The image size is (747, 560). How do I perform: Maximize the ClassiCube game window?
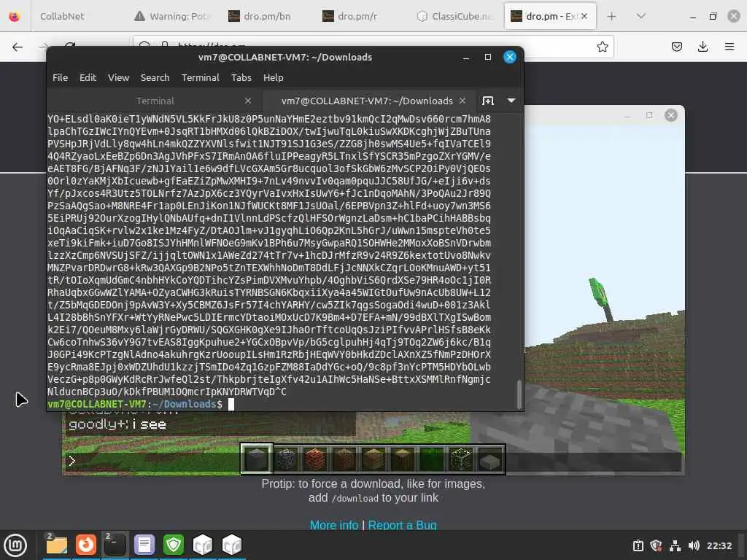649,115
